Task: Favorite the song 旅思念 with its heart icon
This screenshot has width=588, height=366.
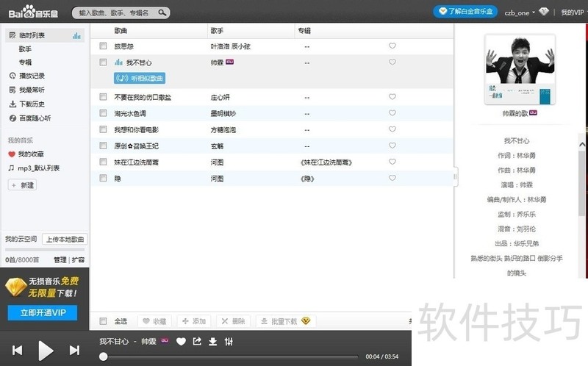Action: 392,46
